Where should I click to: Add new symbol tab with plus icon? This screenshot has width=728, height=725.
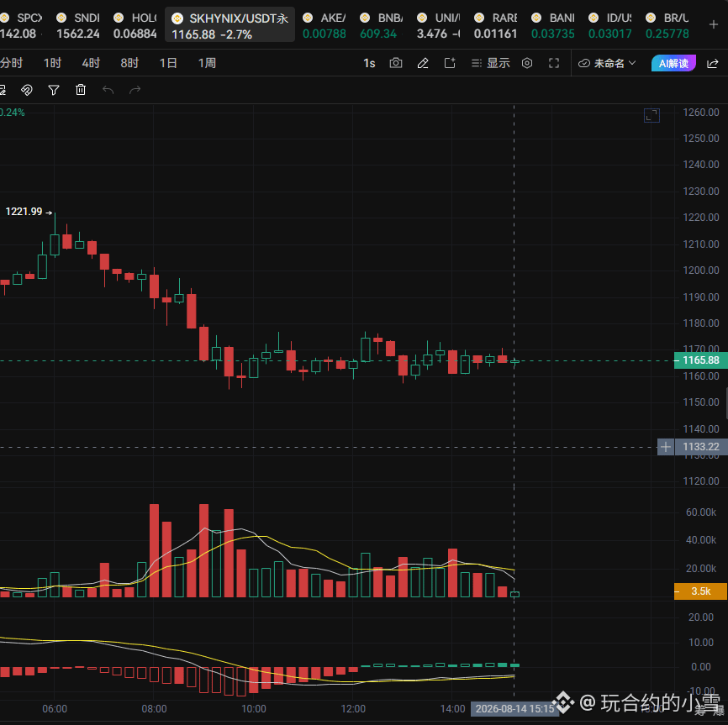click(x=714, y=24)
